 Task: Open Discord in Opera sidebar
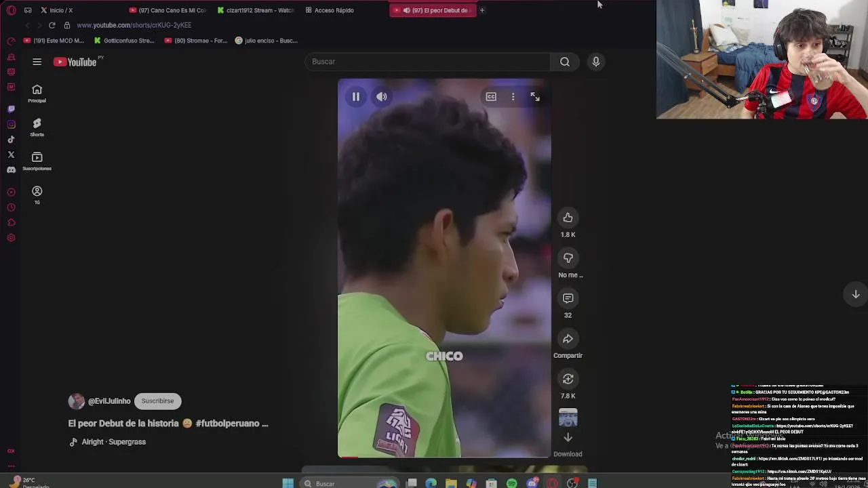(x=11, y=170)
